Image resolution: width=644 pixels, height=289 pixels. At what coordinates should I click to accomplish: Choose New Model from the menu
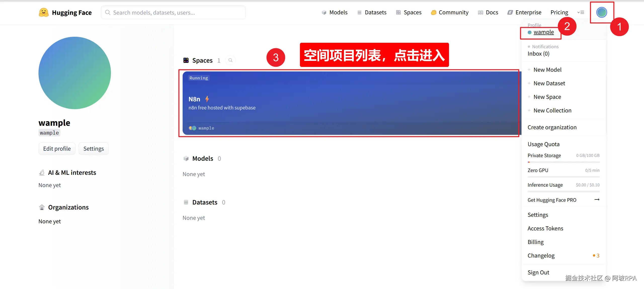(x=547, y=70)
